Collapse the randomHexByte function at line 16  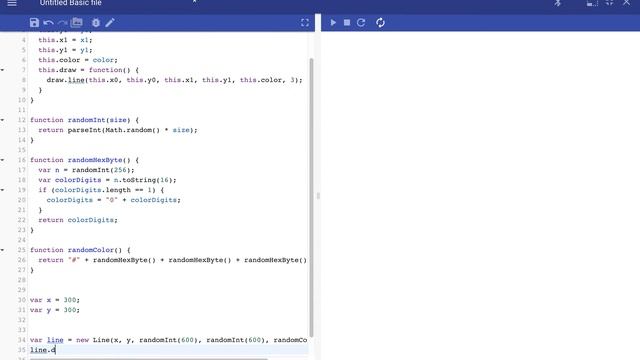(x=2, y=160)
